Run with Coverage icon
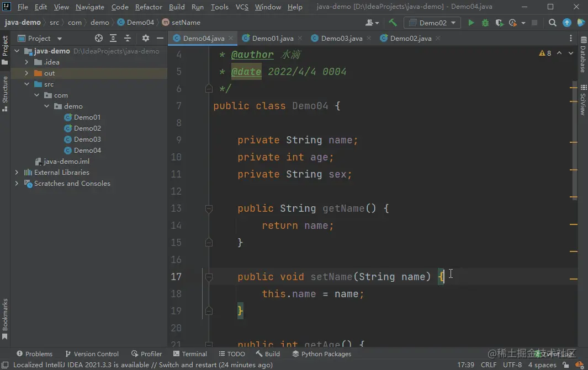Viewport: 588px width, 370px height. (499, 23)
